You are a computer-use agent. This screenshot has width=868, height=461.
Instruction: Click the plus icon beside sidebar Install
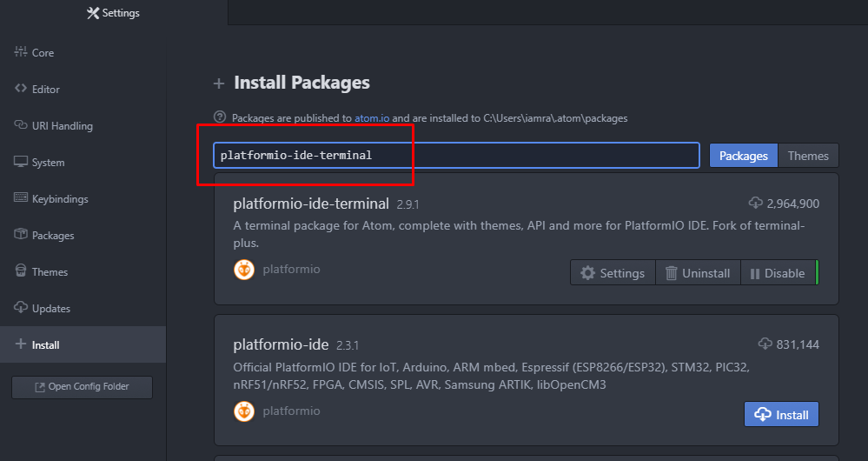21,344
